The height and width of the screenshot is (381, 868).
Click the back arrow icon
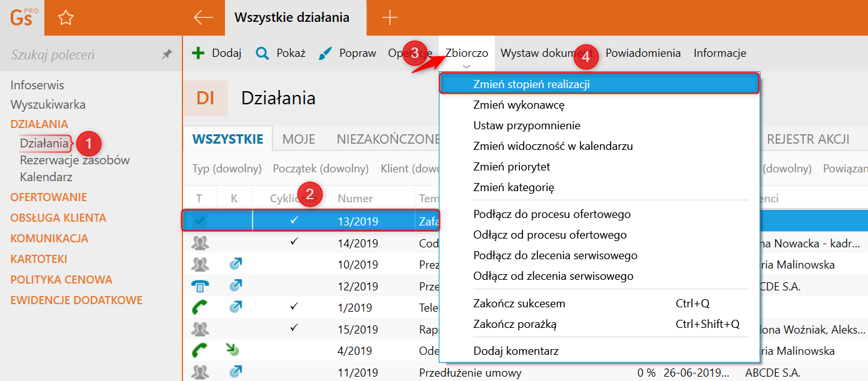coord(203,17)
